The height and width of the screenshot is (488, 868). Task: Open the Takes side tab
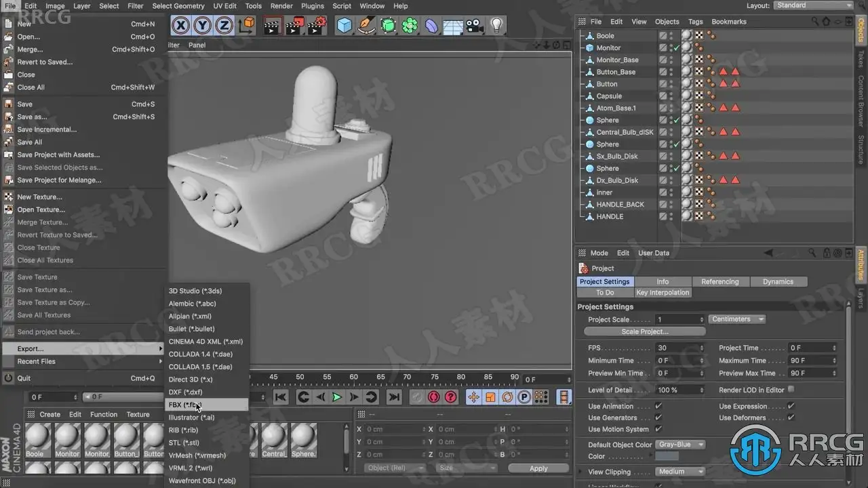point(861,59)
